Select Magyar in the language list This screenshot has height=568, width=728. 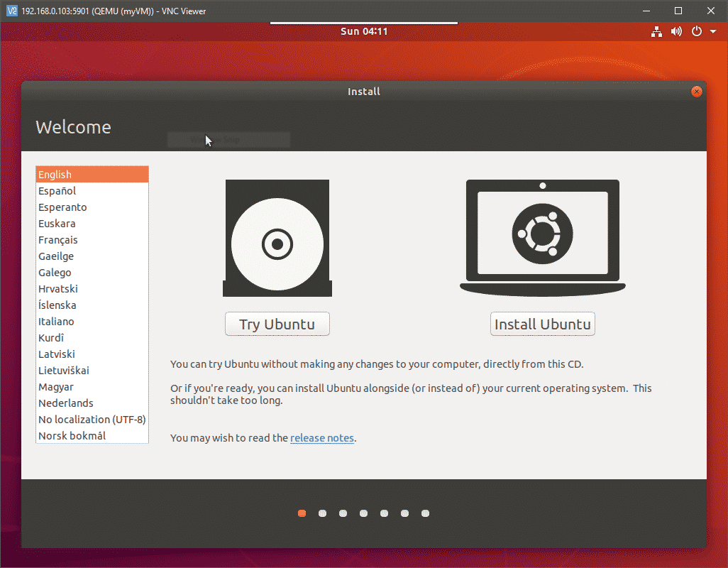pyautogui.click(x=92, y=387)
